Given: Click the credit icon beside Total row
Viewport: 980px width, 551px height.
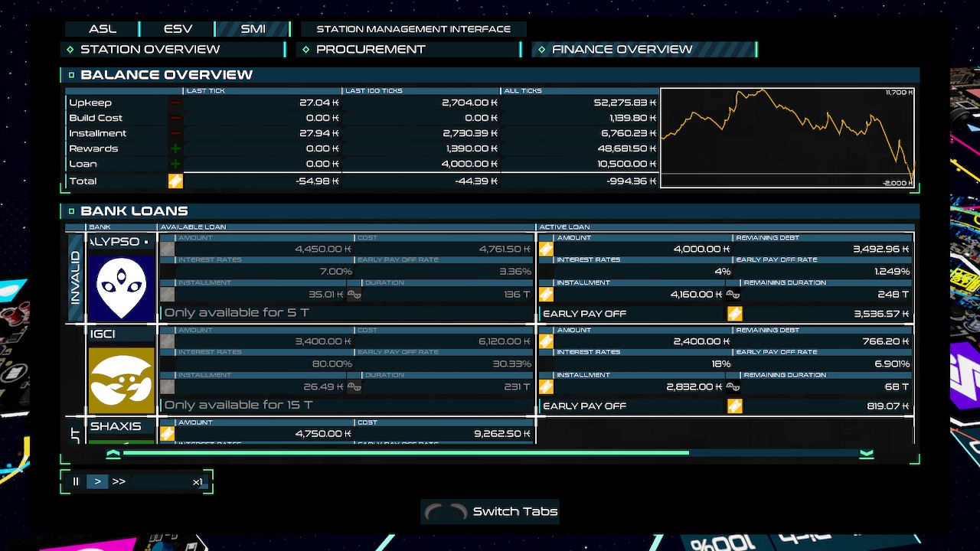Looking at the screenshot, I should click(x=175, y=181).
